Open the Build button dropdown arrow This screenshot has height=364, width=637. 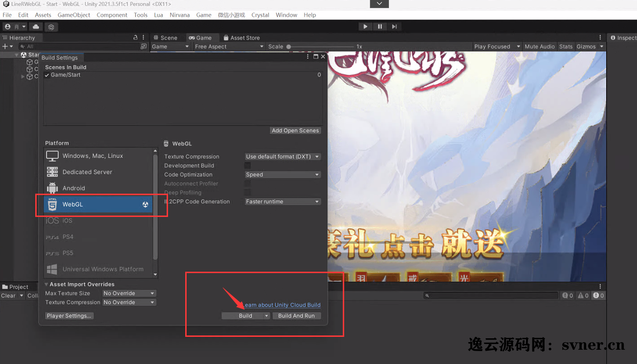267,316
